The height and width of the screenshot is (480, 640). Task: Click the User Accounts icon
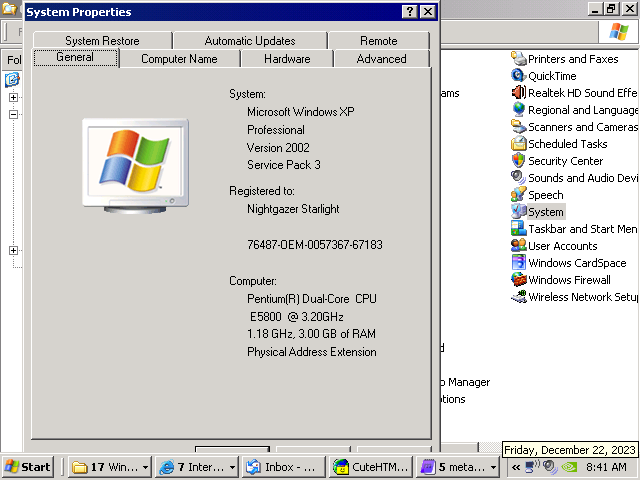tap(519, 246)
